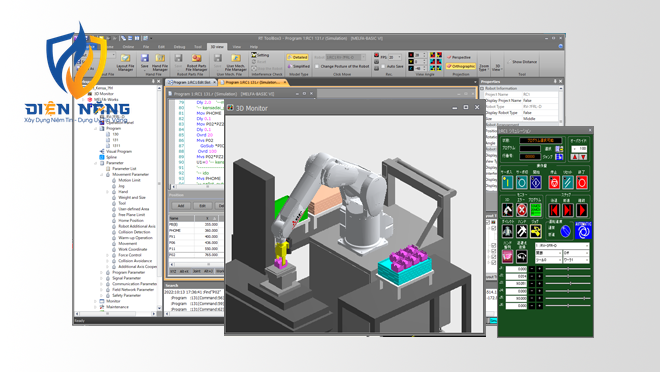The width and height of the screenshot is (660, 372).
Task: Adjust the J3 jog slider
Action: tap(568, 284)
